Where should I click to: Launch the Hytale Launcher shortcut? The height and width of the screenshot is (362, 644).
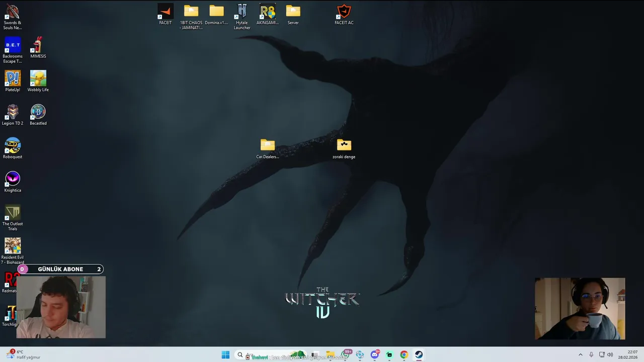click(242, 17)
